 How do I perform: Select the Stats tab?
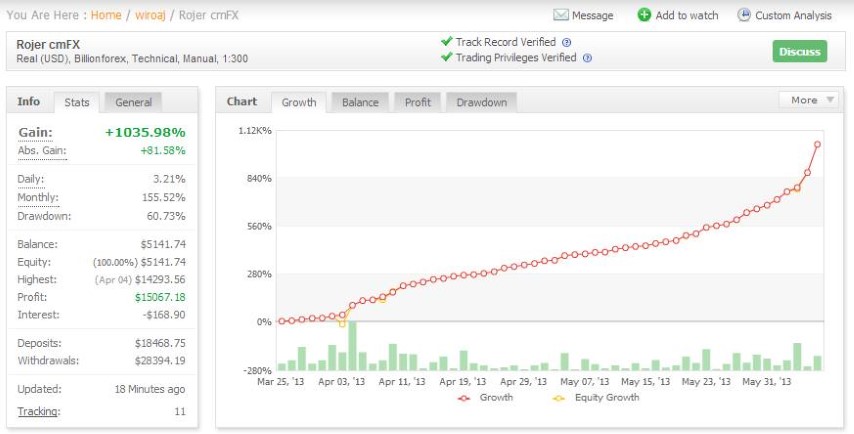pyautogui.click(x=76, y=102)
